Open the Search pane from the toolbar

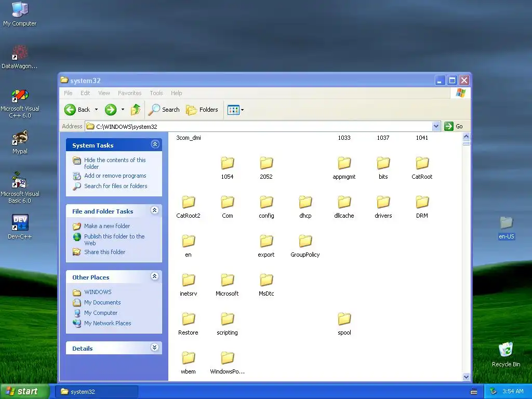coord(164,110)
